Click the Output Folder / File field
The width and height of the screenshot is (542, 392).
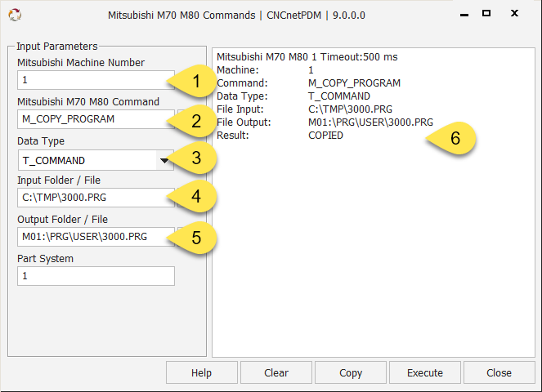pos(96,237)
